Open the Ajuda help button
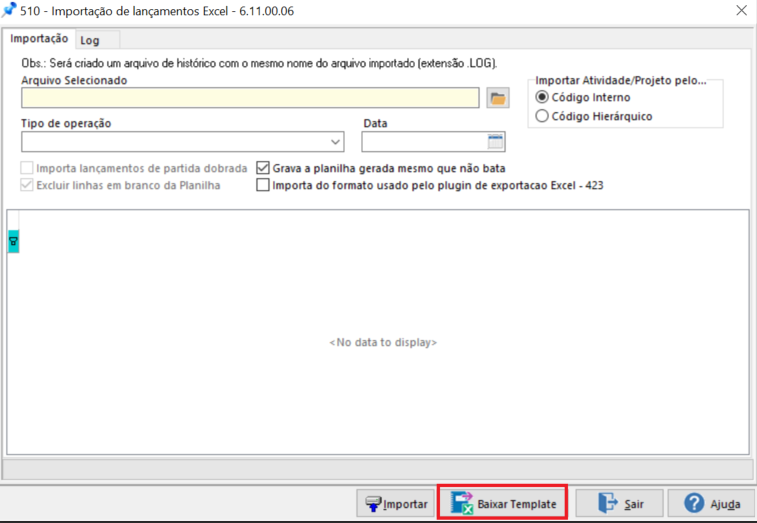 711,504
